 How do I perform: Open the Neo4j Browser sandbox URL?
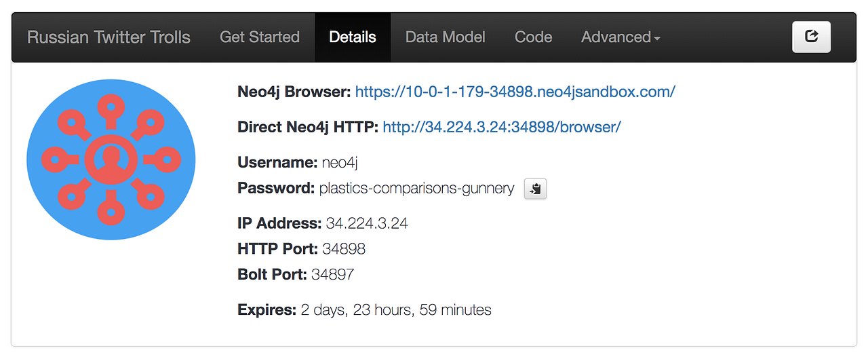coord(515,92)
